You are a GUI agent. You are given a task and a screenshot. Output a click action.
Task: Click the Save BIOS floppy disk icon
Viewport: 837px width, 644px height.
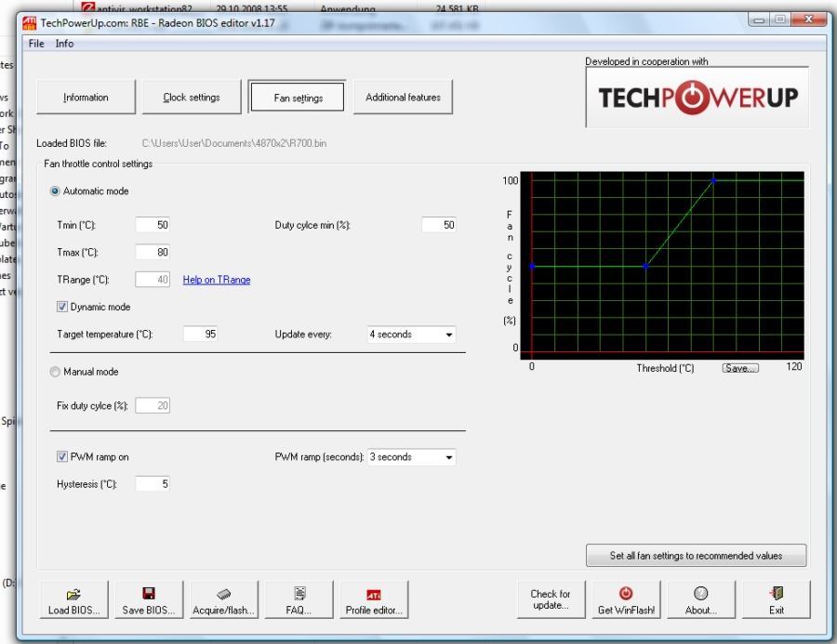pos(149,593)
